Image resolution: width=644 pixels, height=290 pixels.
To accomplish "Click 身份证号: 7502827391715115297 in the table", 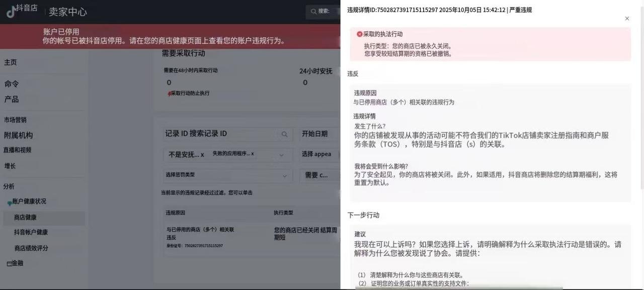I will [195, 246].
